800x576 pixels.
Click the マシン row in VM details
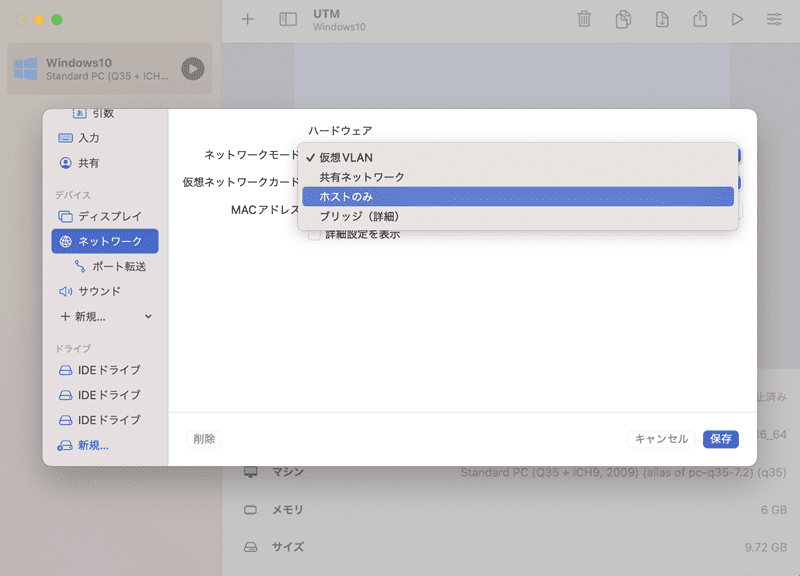(515, 472)
